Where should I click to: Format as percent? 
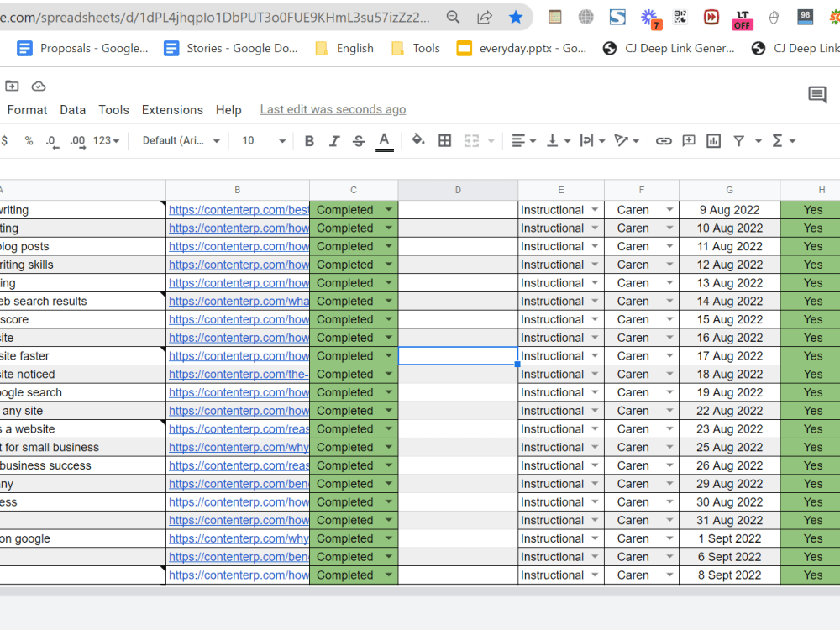coord(29,141)
